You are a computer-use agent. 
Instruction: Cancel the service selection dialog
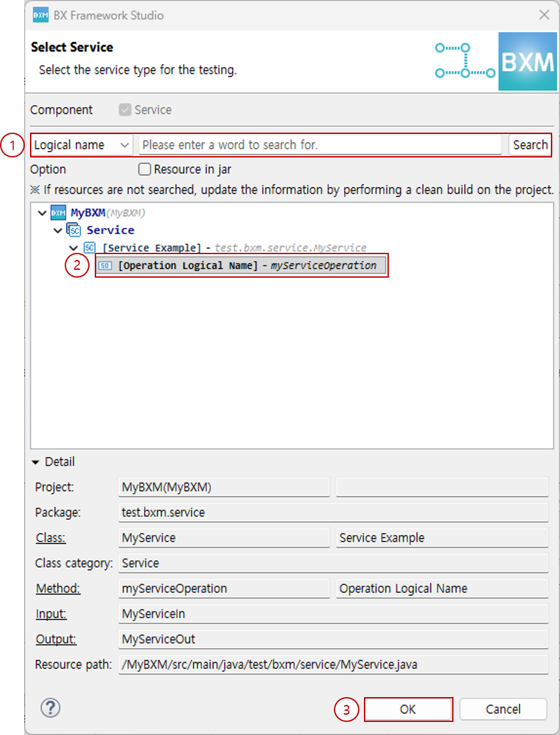pos(502,709)
